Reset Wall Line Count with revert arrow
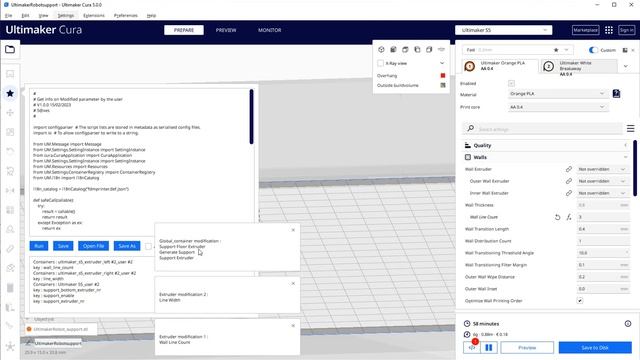The width and height of the screenshot is (640, 360). (557, 217)
